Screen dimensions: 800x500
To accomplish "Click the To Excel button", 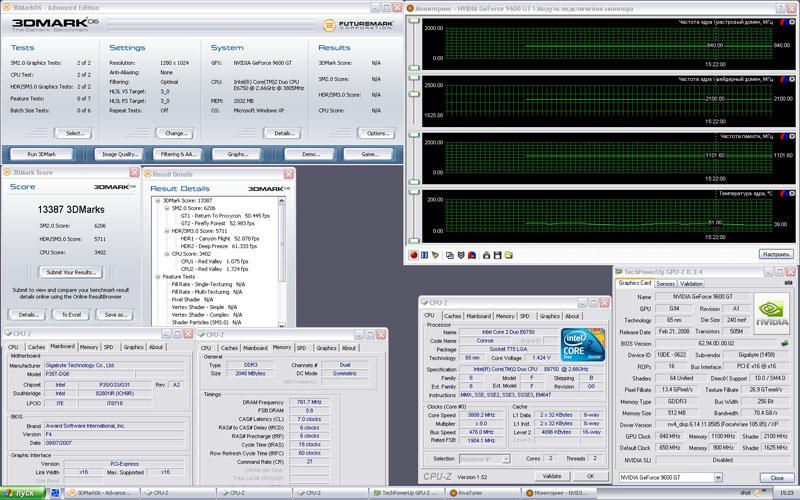I will point(71,315).
